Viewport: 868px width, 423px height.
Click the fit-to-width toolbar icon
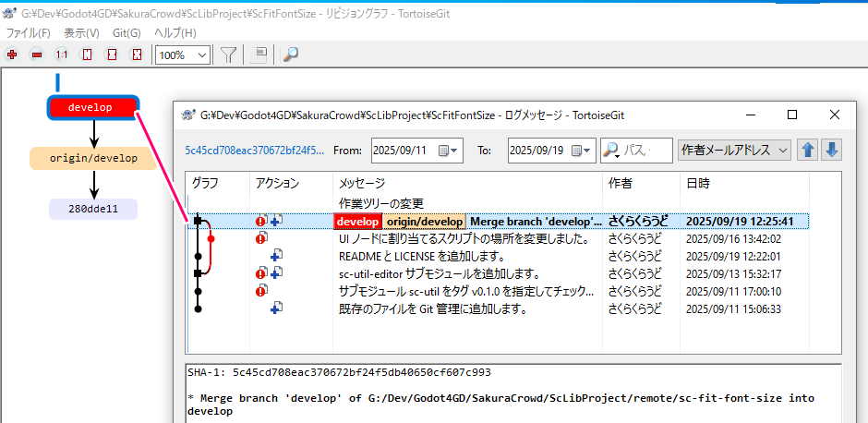pos(112,54)
